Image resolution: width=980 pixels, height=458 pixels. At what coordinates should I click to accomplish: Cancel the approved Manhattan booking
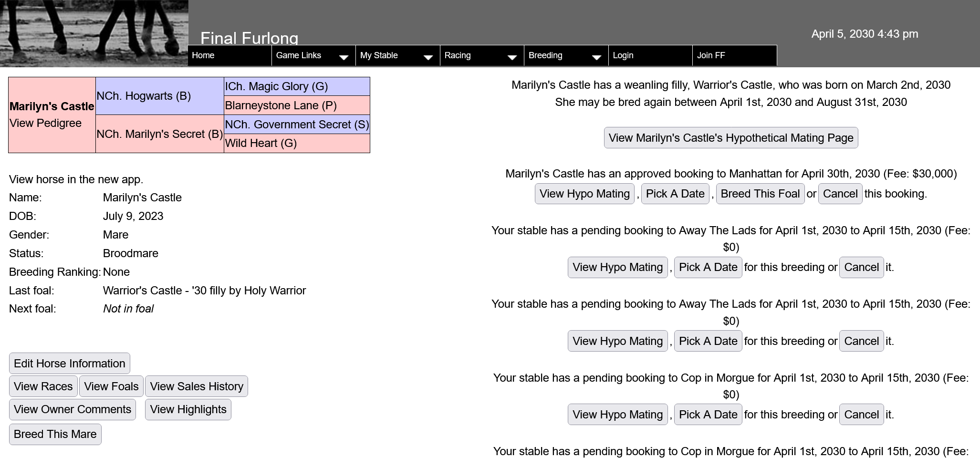[x=840, y=194]
